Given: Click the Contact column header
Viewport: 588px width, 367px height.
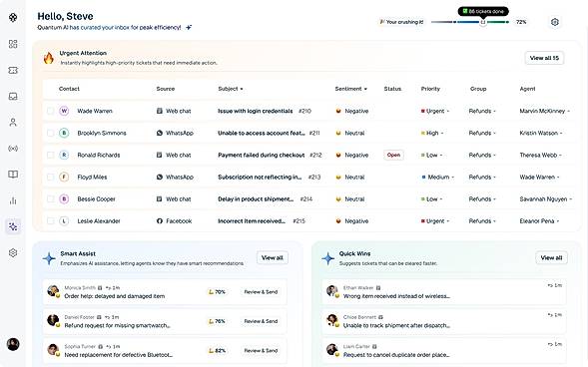Looking at the screenshot, I should (69, 89).
